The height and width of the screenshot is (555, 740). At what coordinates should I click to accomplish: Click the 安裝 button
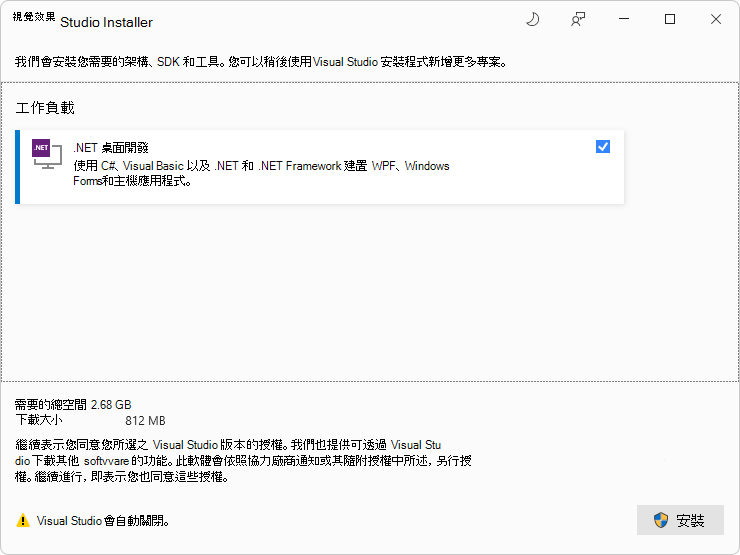point(680,520)
